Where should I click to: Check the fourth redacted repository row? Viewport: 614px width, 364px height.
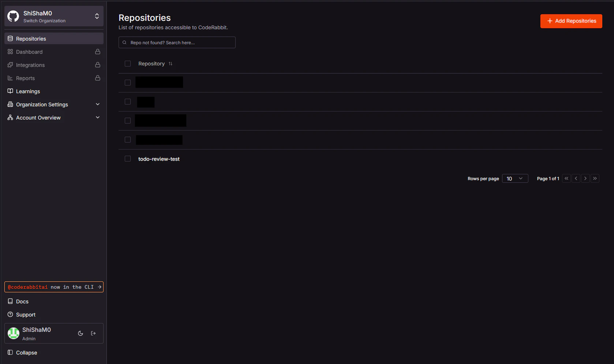pyautogui.click(x=128, y=140)
